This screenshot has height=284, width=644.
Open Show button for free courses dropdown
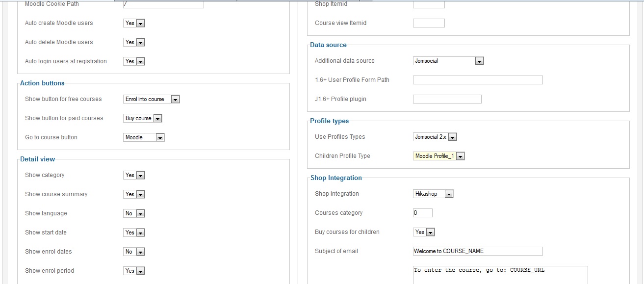click(152, 99)
